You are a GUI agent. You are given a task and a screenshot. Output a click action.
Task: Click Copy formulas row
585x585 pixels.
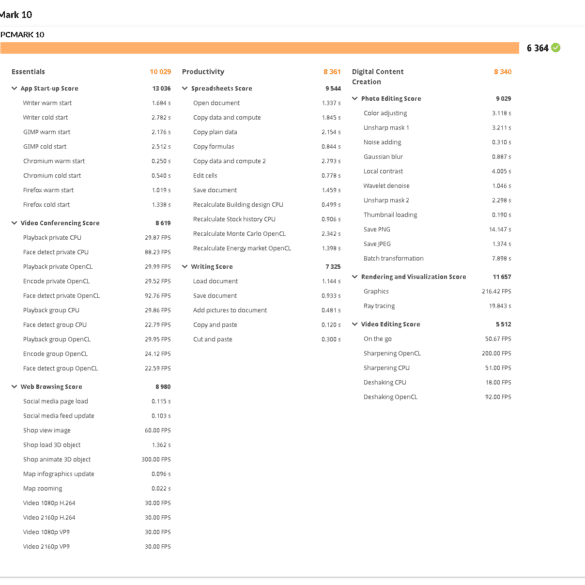pos(267,147)
